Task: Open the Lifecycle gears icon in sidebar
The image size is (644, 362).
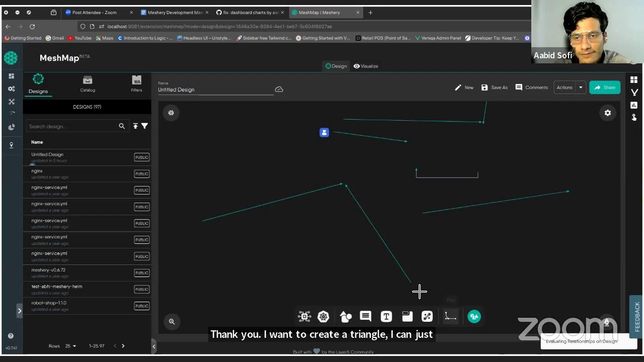Action: (x=11, y=88)
